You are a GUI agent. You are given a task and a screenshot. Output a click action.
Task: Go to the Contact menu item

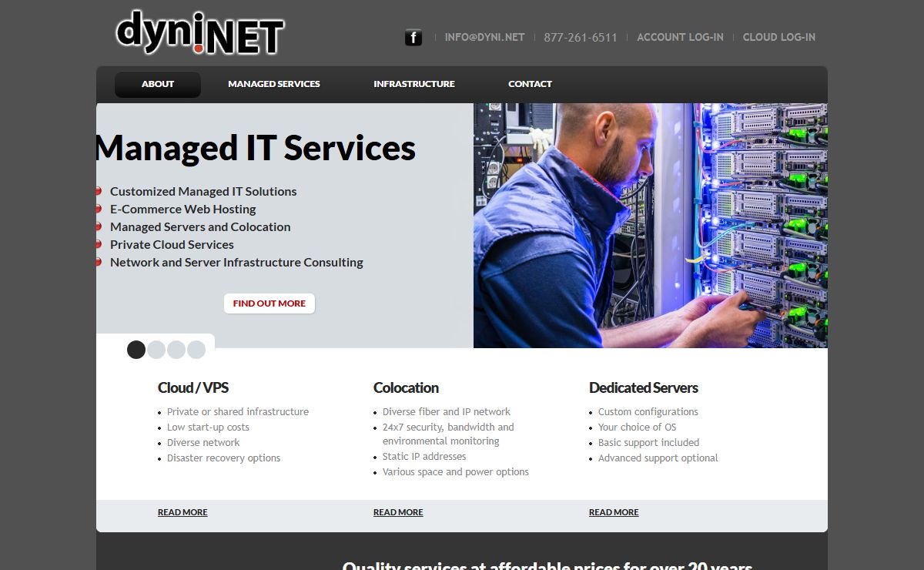point(530,84)
